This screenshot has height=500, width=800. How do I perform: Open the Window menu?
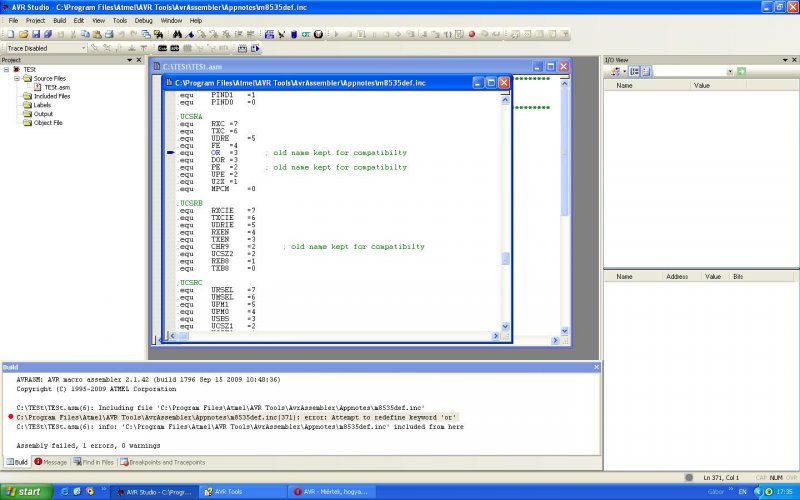tap(171, 20)
